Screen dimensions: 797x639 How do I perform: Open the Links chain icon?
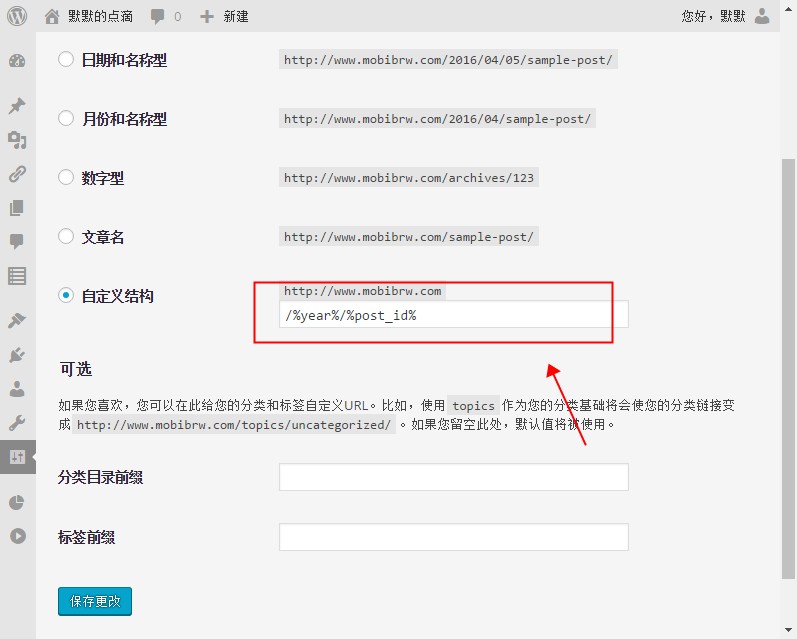pyautogui.click(x=17, y=174)
